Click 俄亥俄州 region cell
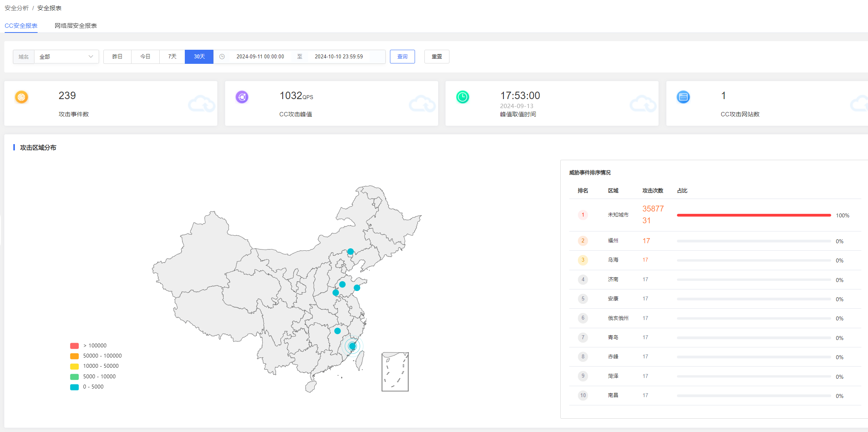 click(618, 318)
